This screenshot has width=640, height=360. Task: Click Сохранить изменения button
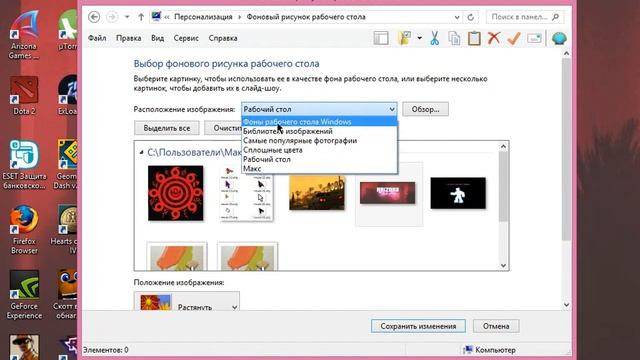pos(418,326)
